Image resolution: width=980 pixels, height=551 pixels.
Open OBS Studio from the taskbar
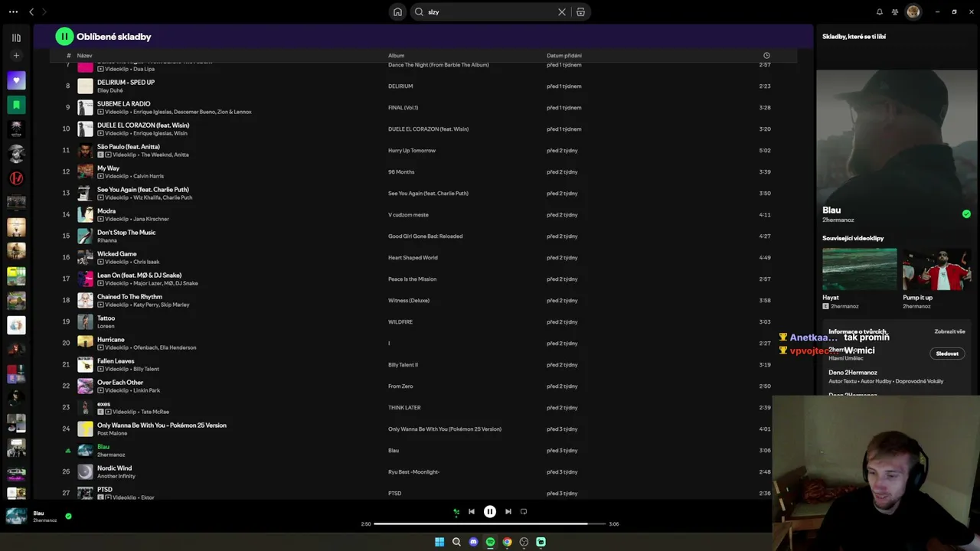click(x=524, y=542)
